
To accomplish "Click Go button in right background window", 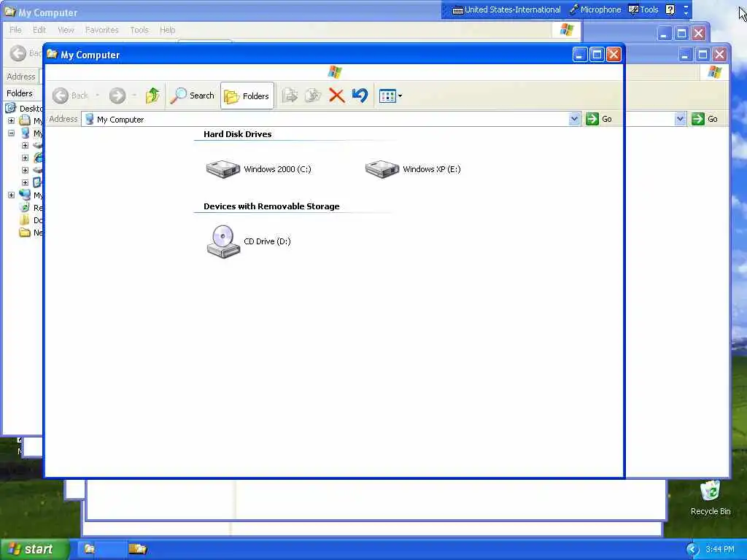I will coord(705,119).
